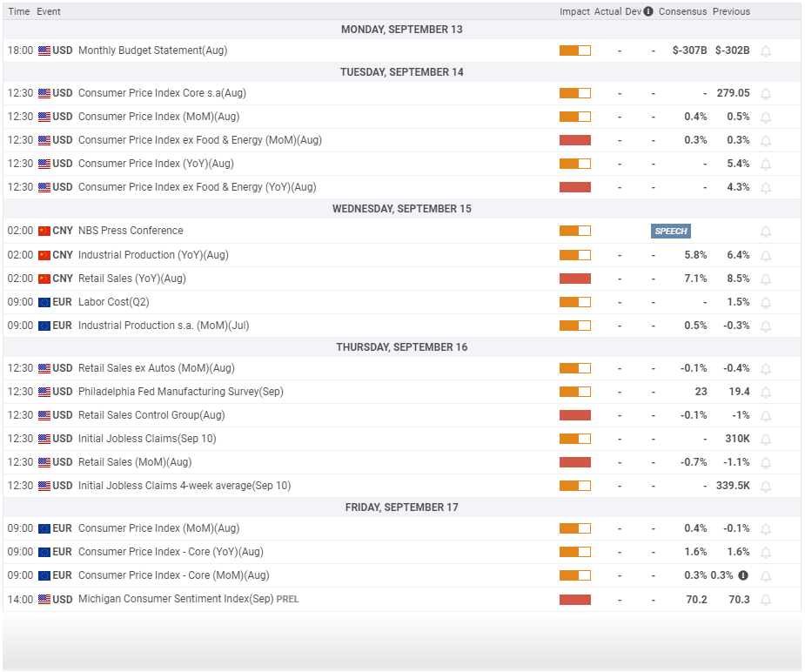805x672 pixels.
Task: Enable alert for CPI ex Food & Energy (MoM)
Action: [766, 141]
